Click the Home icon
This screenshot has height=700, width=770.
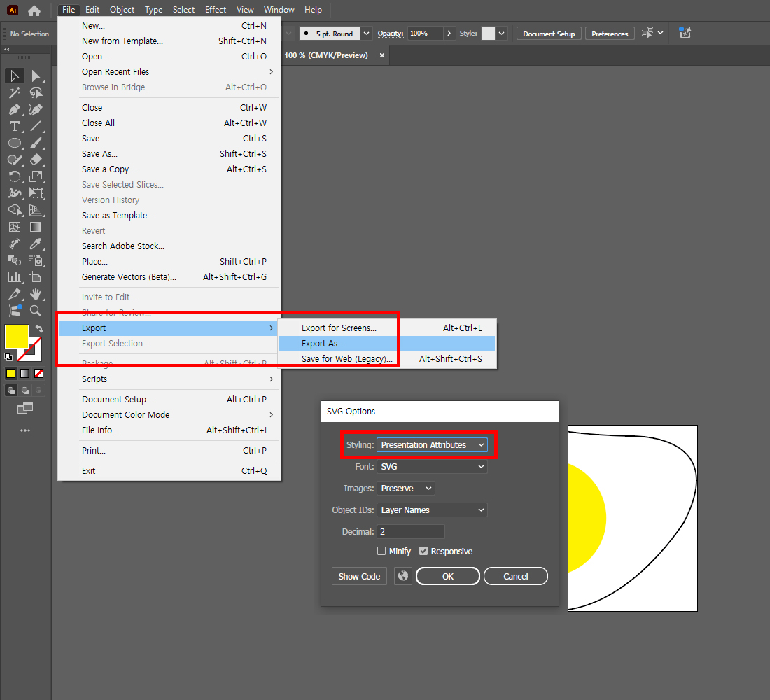[x=34, y=10]
